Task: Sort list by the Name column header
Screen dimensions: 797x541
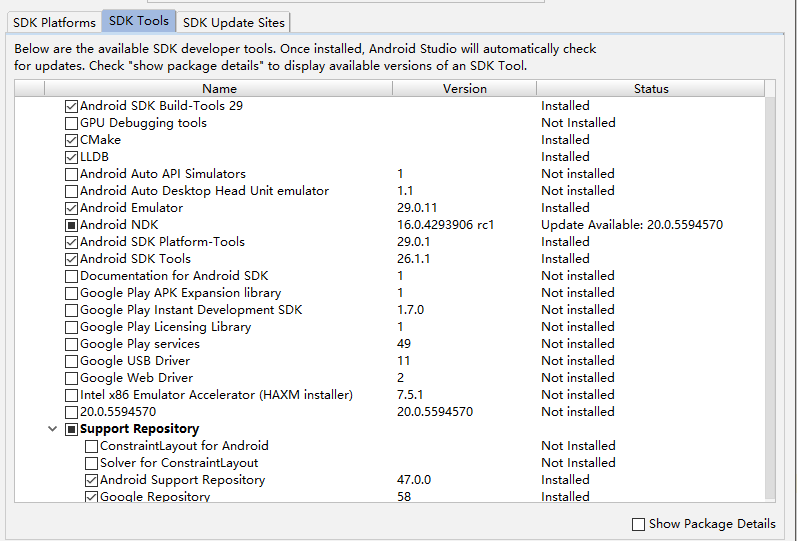Action: 218,89
